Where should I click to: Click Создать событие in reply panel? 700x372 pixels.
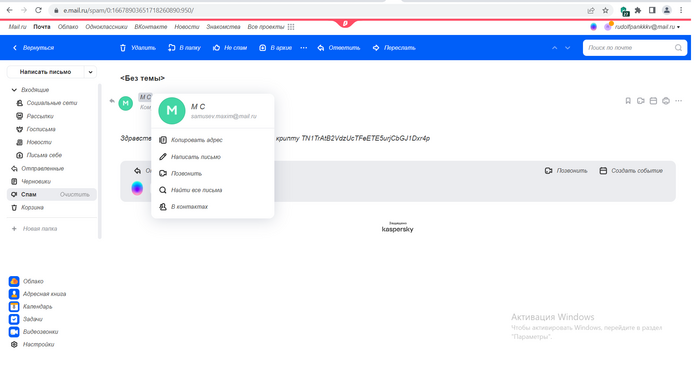(631, 171)
